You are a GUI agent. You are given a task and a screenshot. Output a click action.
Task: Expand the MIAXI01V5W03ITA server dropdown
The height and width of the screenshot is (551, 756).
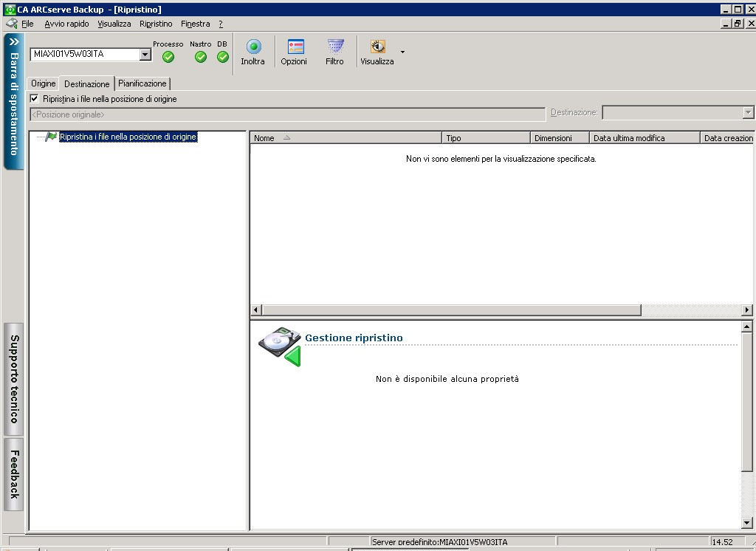pos(145,55)
